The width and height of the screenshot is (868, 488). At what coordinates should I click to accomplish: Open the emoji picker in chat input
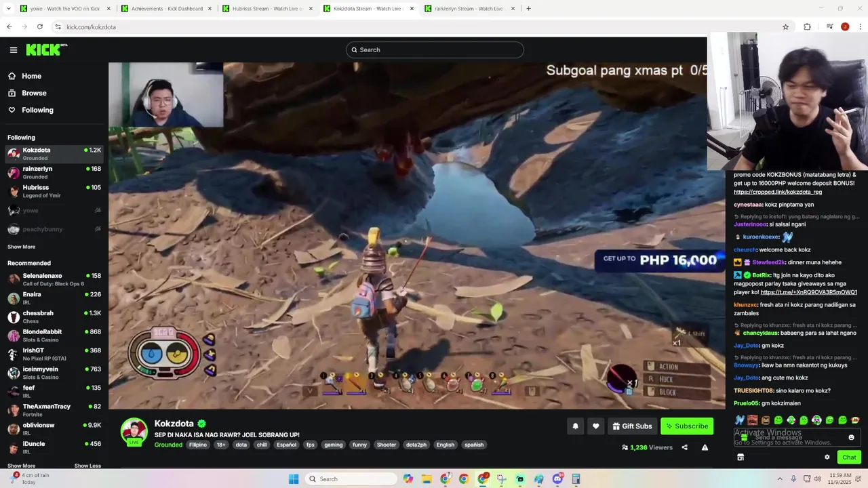coord(852,437)
